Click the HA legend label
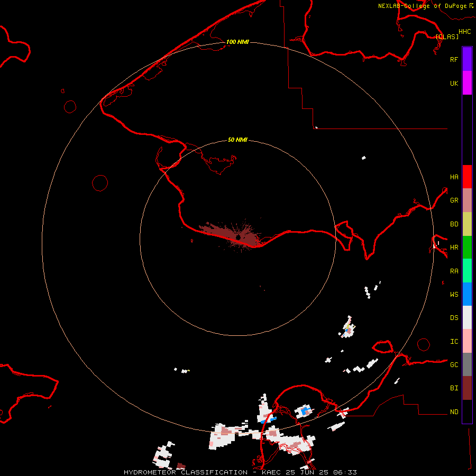 [454, 177]
